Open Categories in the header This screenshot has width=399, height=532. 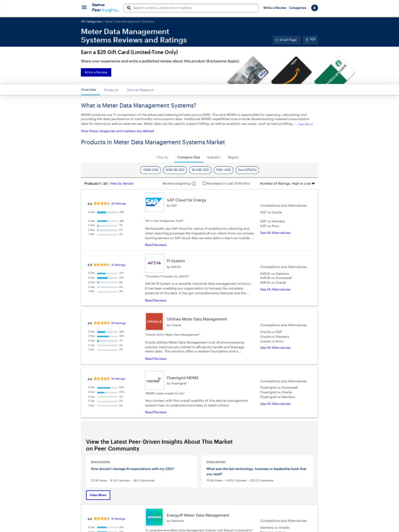298,8
